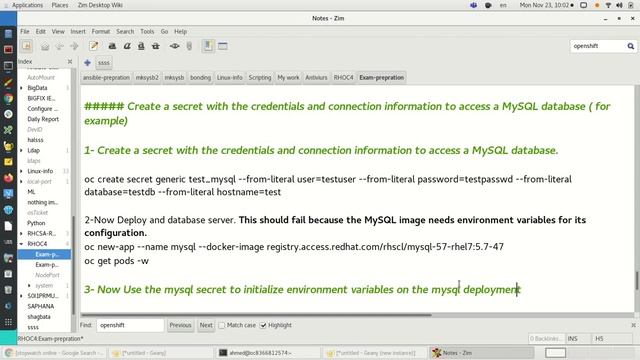
Task: Collapse the RHOC4 tree node
Action: click(22, 244)
